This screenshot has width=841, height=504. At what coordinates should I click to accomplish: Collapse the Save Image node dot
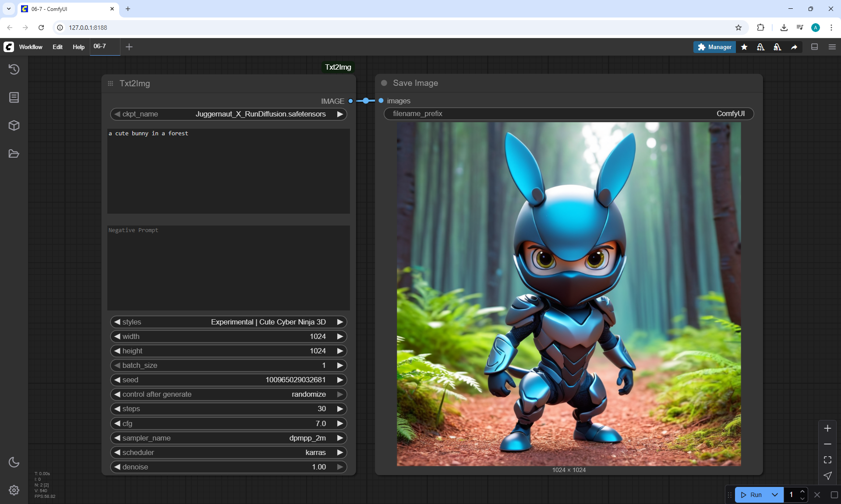pos(384,83)
